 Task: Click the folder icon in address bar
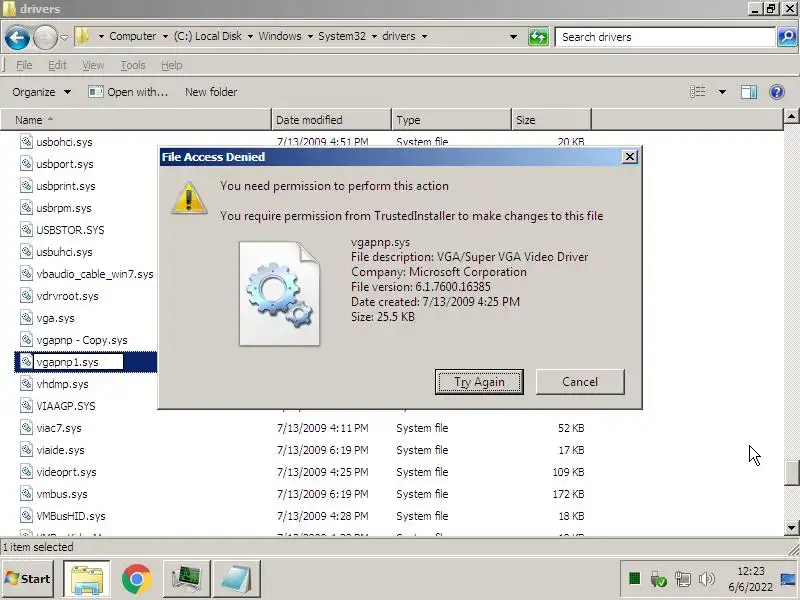83,37
